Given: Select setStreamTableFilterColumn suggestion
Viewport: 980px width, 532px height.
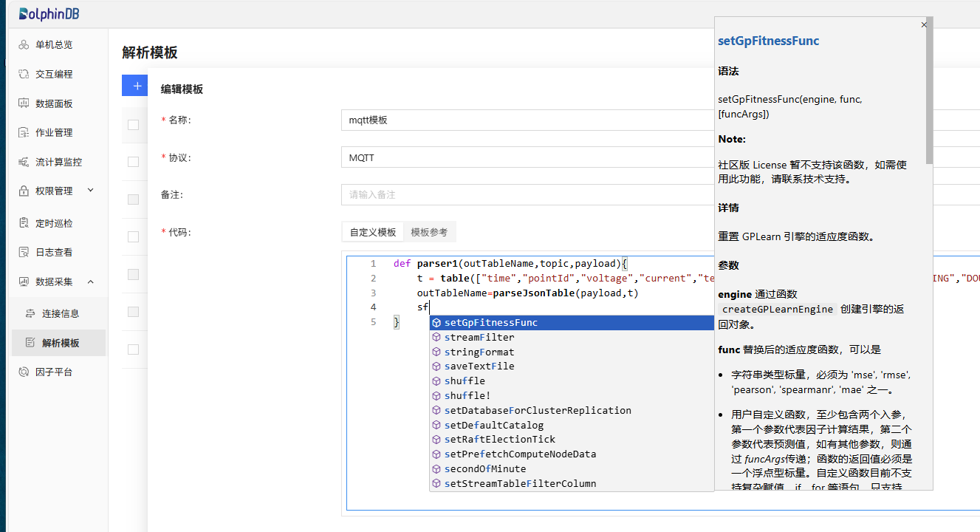Looking at the screenshot, I should click(572, 484).
